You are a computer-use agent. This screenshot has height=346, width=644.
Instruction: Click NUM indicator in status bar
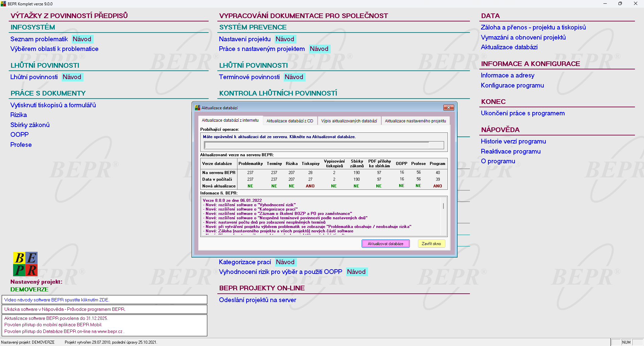(x=626, y=342)
